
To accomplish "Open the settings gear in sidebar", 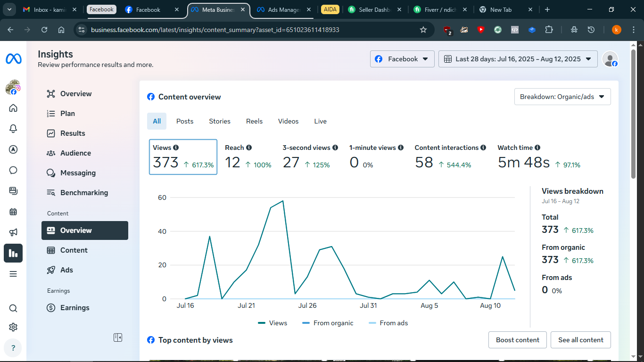I will pos(13,327).
